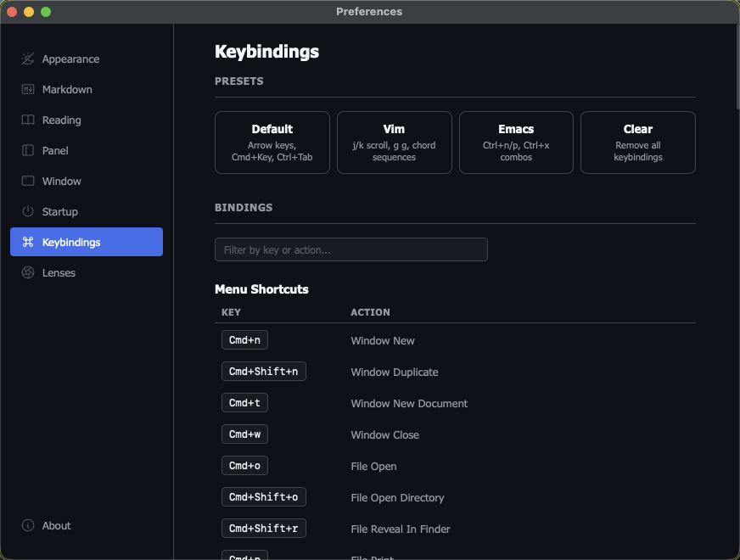Click the About info icon
The height and width of the screenshot is (560, 740).
(28, 525)
